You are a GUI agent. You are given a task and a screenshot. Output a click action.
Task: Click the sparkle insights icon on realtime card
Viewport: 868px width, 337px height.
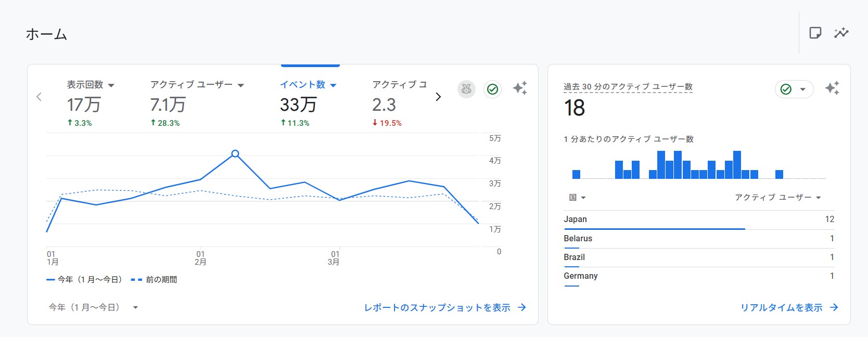[832, 88]
